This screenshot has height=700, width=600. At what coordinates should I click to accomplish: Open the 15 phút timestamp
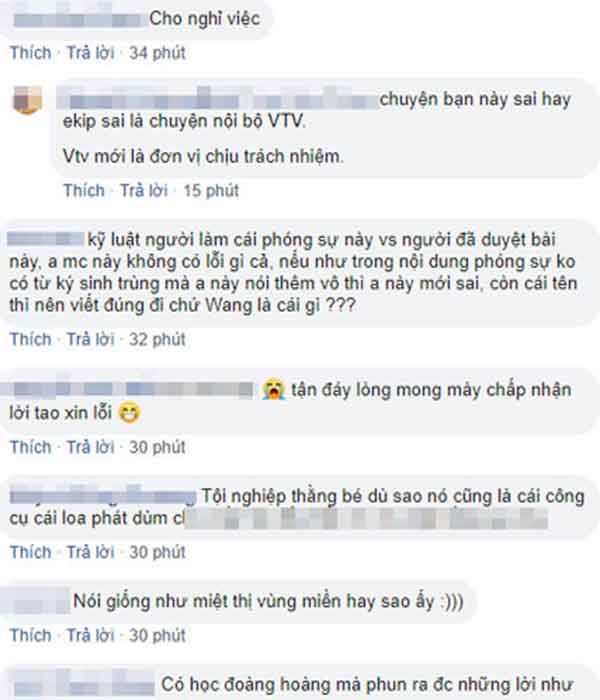211,191
